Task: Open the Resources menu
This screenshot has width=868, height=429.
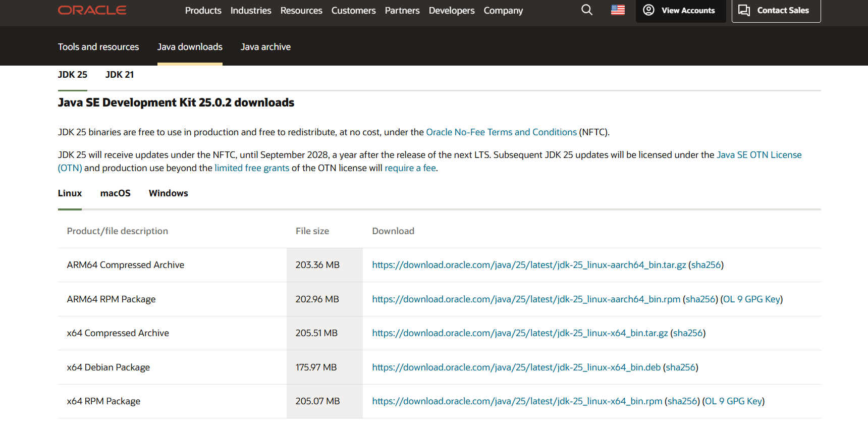Action: pyautogui.click(x=301, y=11)
